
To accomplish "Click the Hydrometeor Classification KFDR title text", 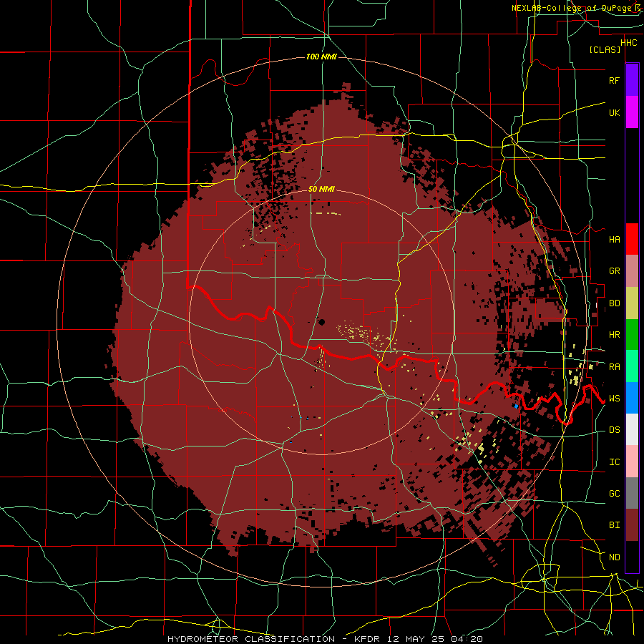I will 325,639.
